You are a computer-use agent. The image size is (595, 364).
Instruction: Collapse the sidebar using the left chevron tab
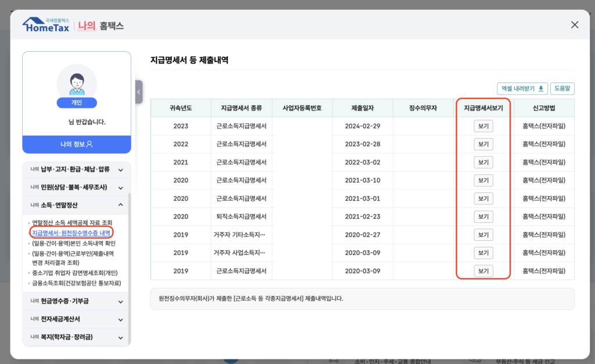coord(139,92)
